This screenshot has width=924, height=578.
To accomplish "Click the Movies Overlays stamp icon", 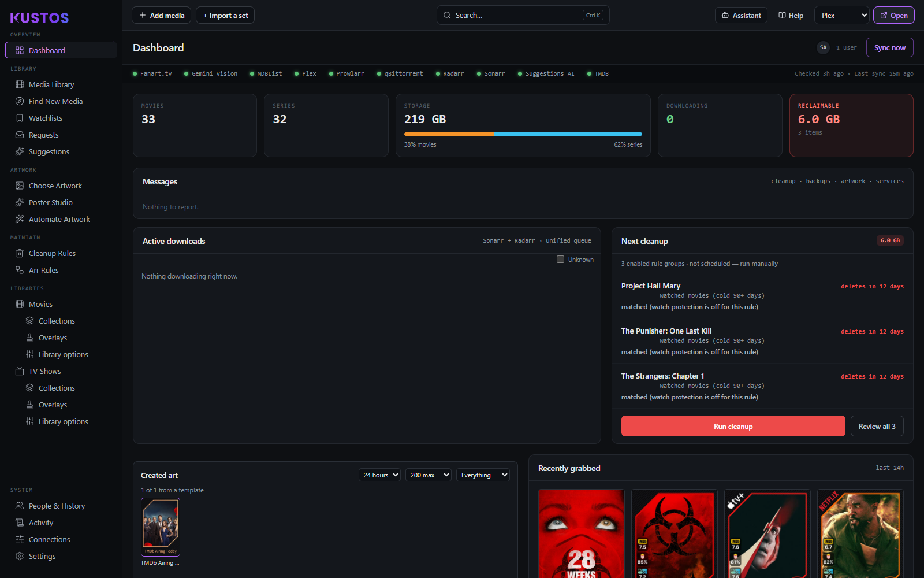I will [x=29, y=338].
